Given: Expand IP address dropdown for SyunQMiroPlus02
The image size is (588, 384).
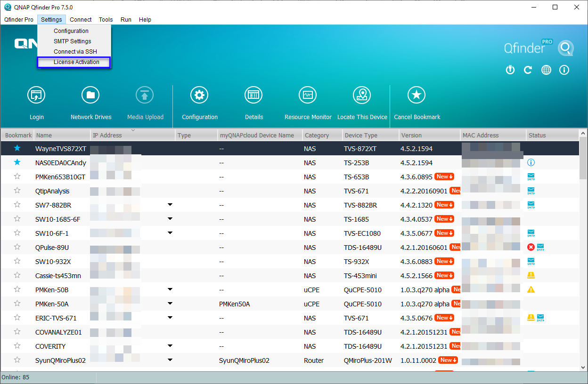Looking at the screenshot, I should [x=170, y=360].
